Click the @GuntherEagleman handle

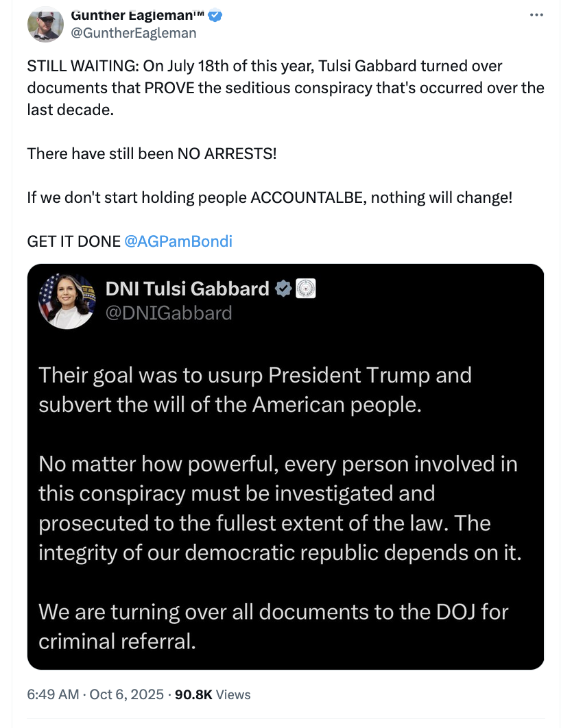(134, 32)
